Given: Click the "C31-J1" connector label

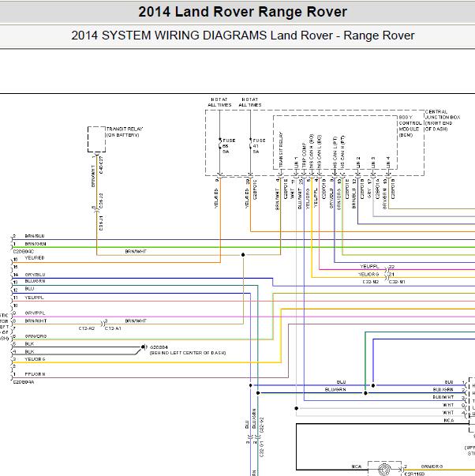Looking at the screenshot, I should [x=101, y=223].
